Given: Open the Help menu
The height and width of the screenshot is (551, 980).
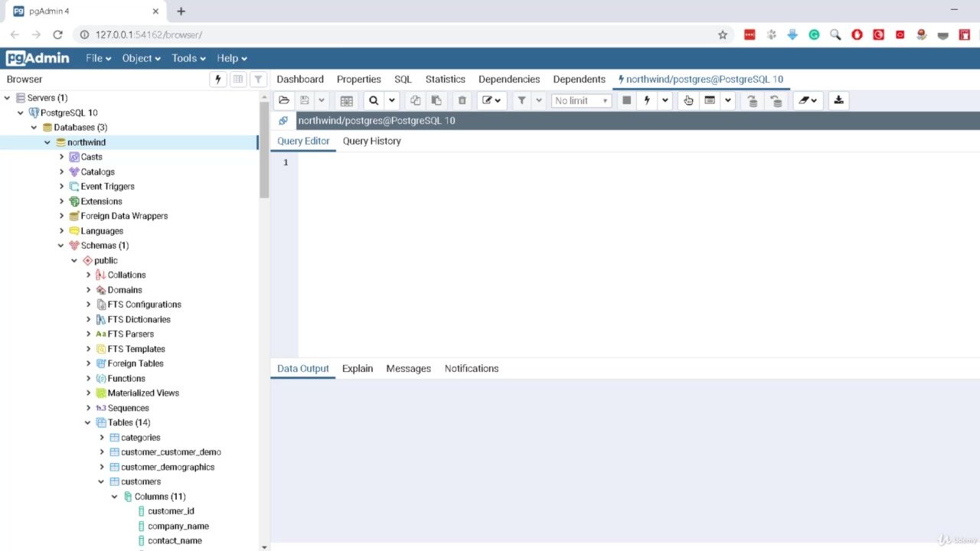Looking at the screenshot, I should point(231,58).
